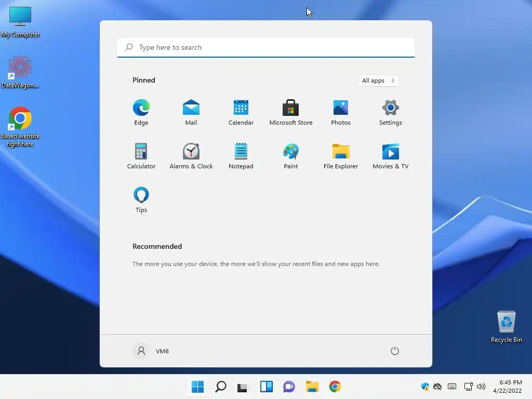Screen dimensions: 532x399
Task: Open Microsoft Store
Action: (291, 113)
